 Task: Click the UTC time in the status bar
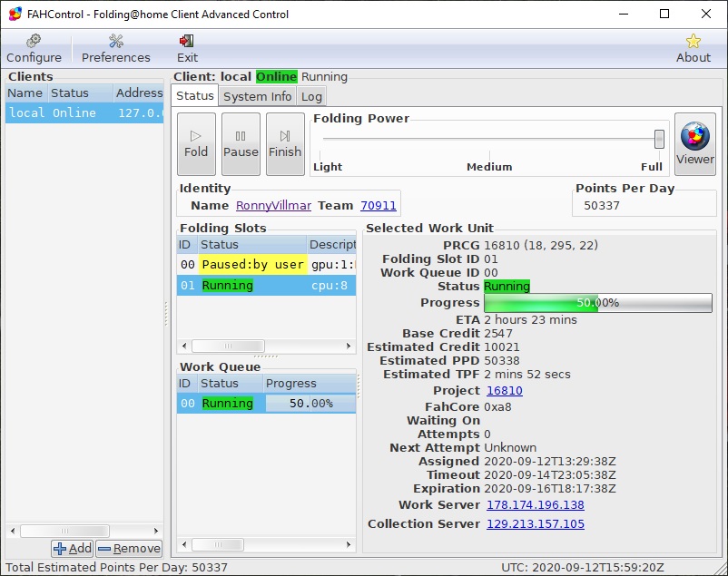point(583,567)
